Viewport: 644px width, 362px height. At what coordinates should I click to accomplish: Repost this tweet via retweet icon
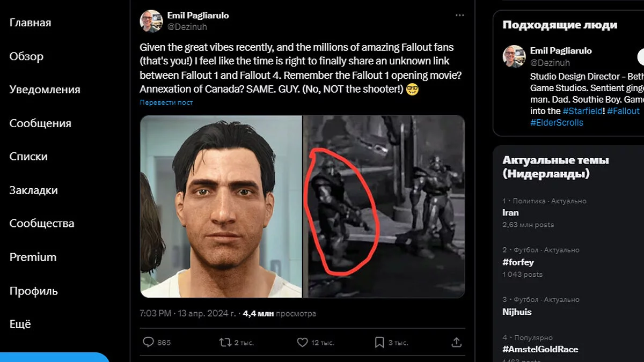[225, 342]
